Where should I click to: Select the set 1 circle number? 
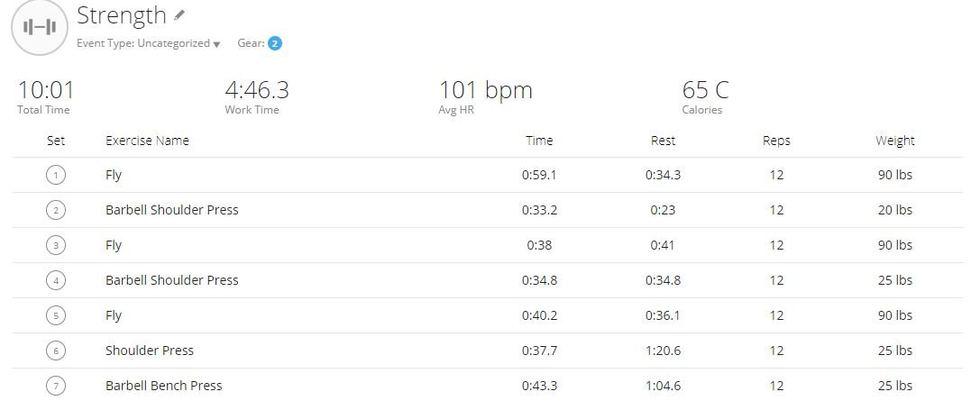tap(56, 175)
